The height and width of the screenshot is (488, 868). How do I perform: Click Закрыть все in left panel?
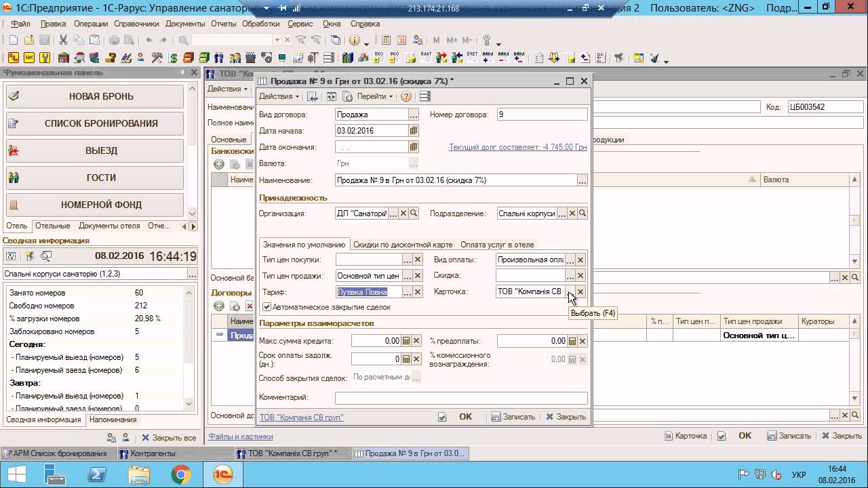coord(168,438)
